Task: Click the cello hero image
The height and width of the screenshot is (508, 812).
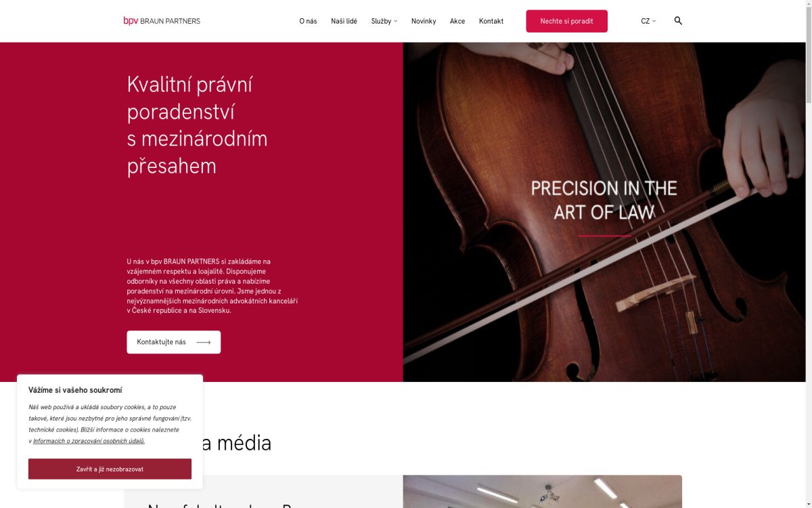Action: [x=604, y=212]
